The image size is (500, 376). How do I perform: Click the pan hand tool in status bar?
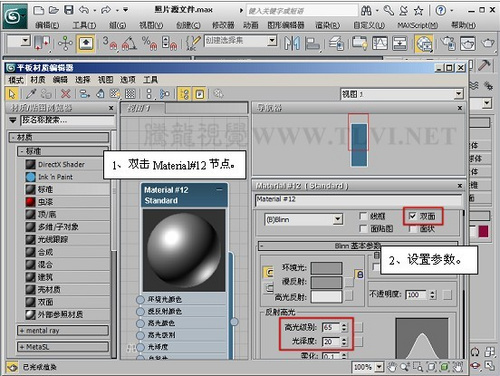point(392,367)
